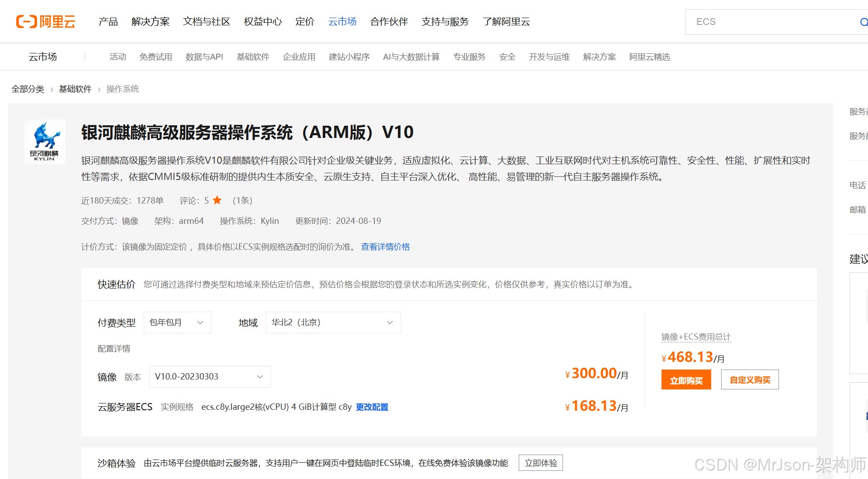The image size is (868, 479).
Task: Go to the 建站小程序 marketplace tab
Action: point(349,57)
